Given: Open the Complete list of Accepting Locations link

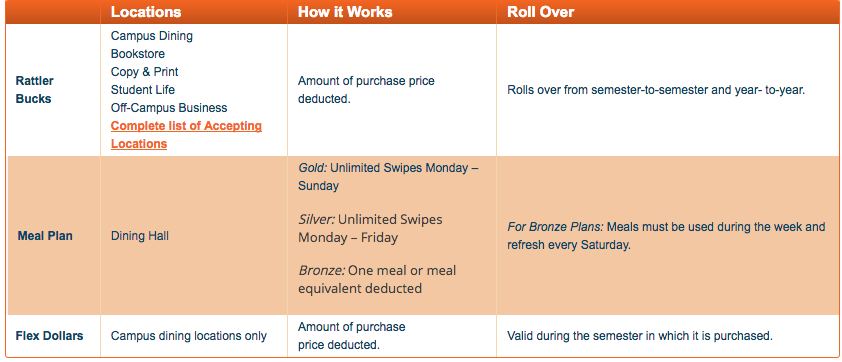Looking at the screenshot, I should 186,135.
